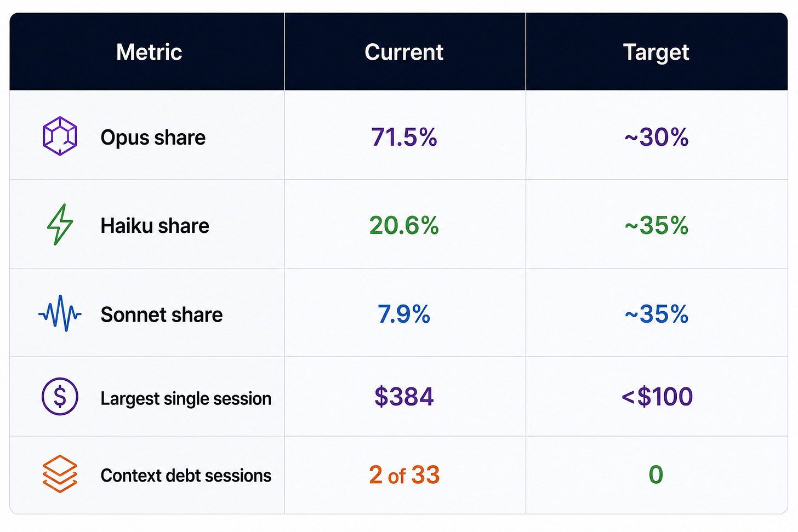Click the Haiku share label
798x532 pixels.
pos(155,226)
